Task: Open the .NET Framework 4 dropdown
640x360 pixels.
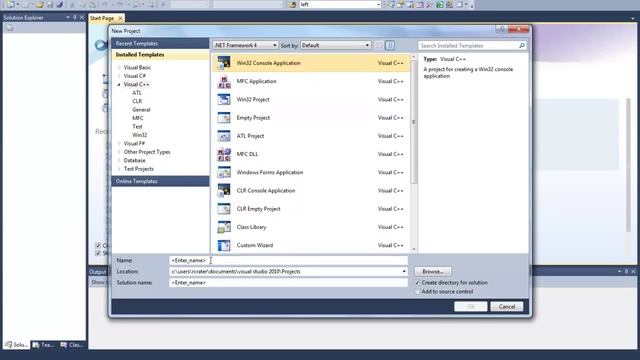Action: point(245,45)
